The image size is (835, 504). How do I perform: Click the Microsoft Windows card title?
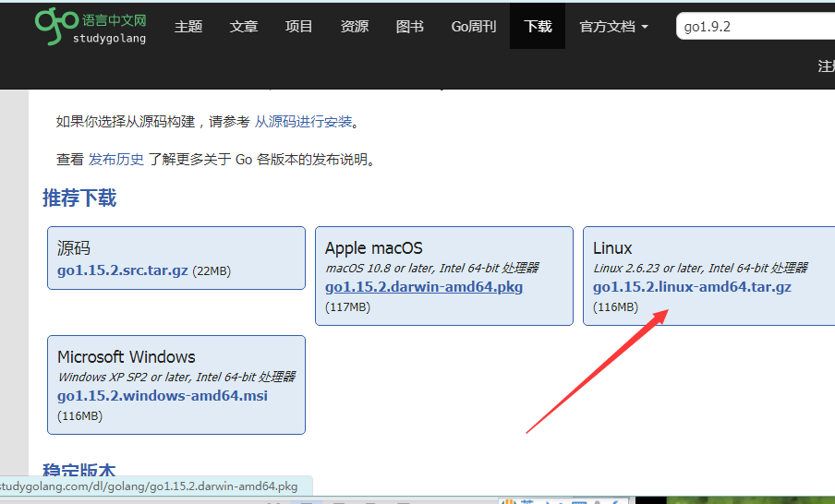click(127, 356)
